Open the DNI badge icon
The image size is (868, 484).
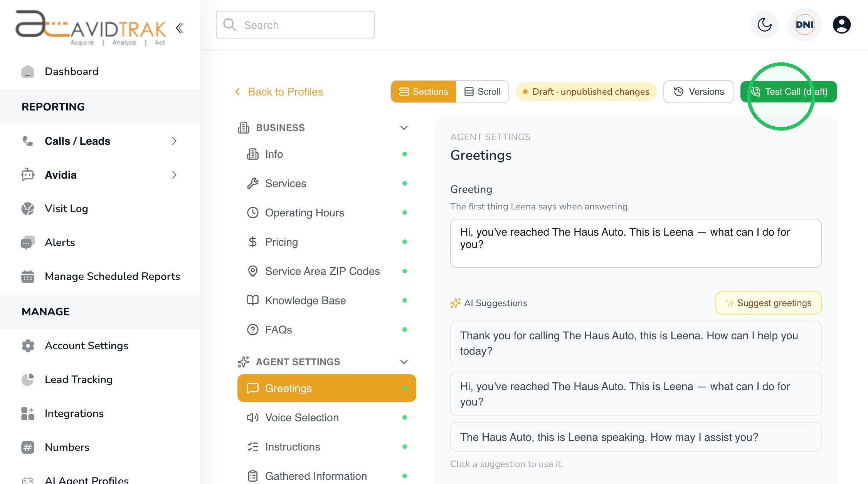click(x=805, y=25)
